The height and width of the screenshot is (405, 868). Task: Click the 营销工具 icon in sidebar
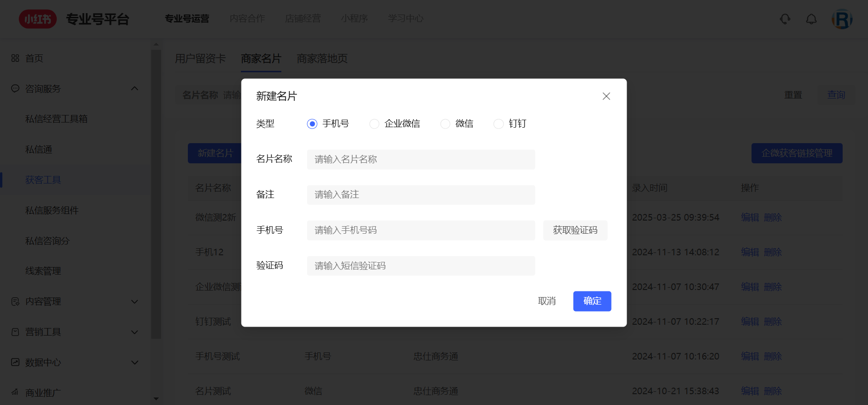click(x=15, y=332)
